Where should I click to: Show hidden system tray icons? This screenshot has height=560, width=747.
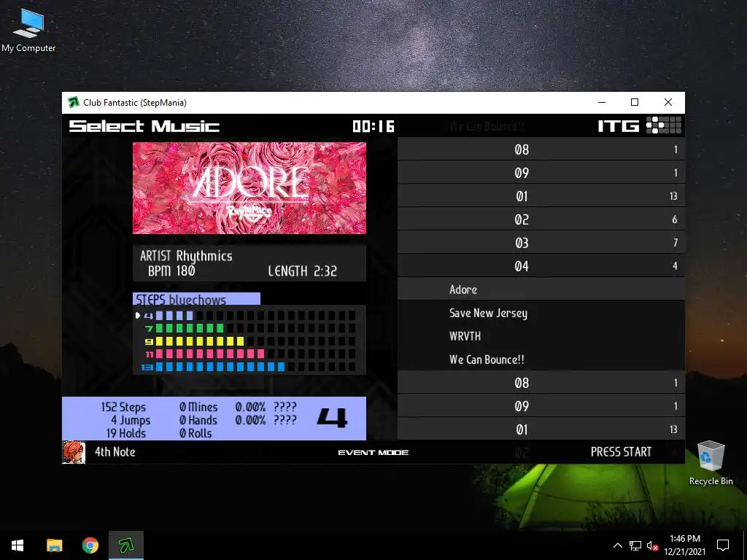click(x=617, y=545)
